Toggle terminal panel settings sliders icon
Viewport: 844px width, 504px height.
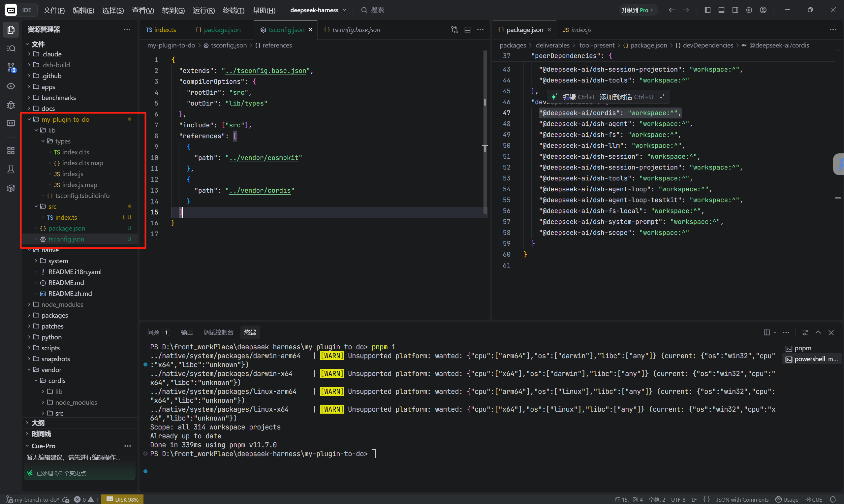point(805,332)
